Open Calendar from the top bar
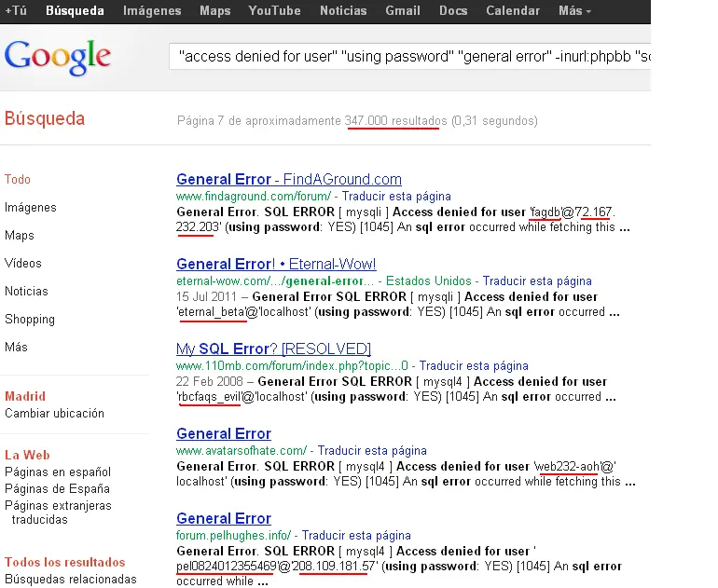Viewport: 718px width, 588px height. (513, 10)
